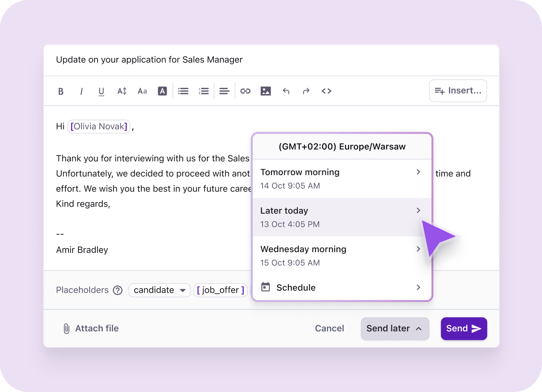Viewport: 542px width, 392px height.
Task: Undo the last edit
Action: coord(286,91)
